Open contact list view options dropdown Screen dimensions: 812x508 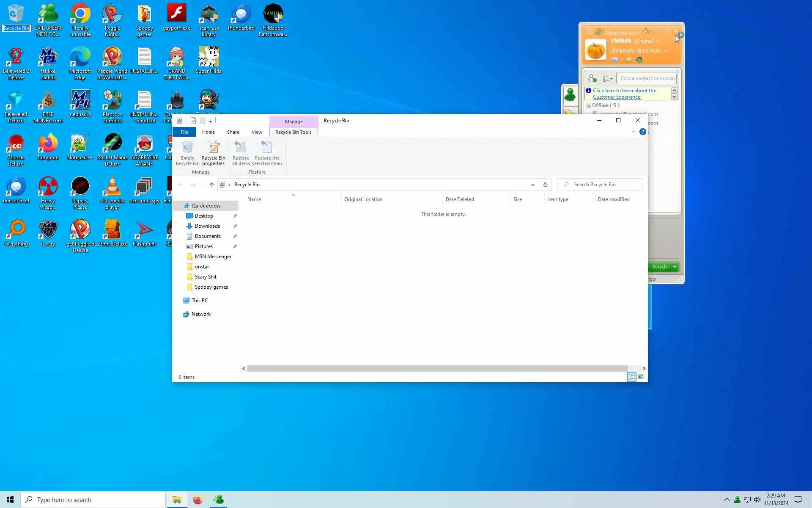608,78
